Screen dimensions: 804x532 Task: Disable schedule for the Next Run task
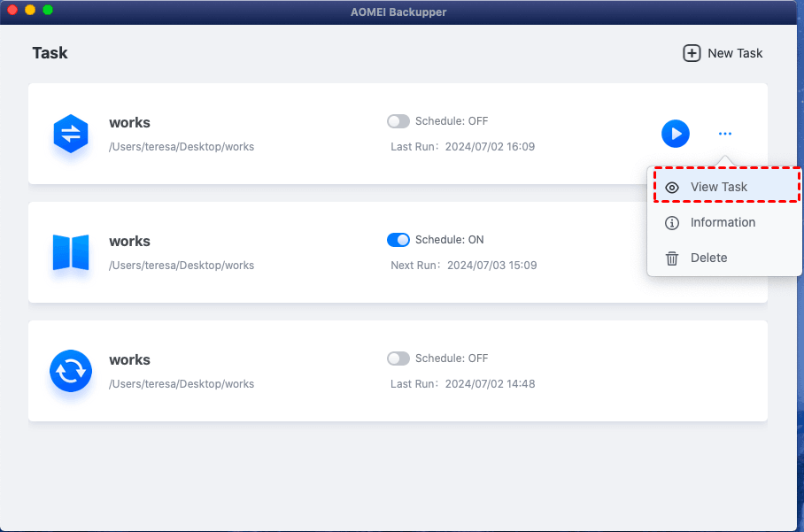click(398, 240)
